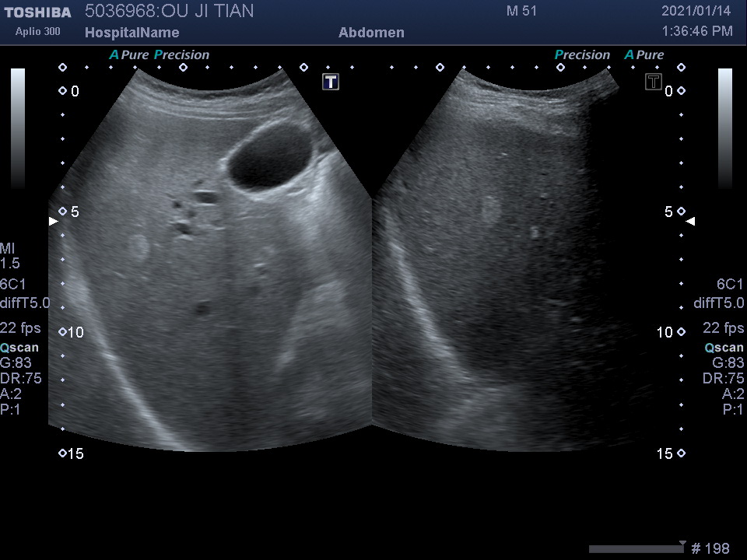The height and width of the screenshot is (560, 747).
Task: Click the cine frame progress bar
Action: tap(637, 548)
